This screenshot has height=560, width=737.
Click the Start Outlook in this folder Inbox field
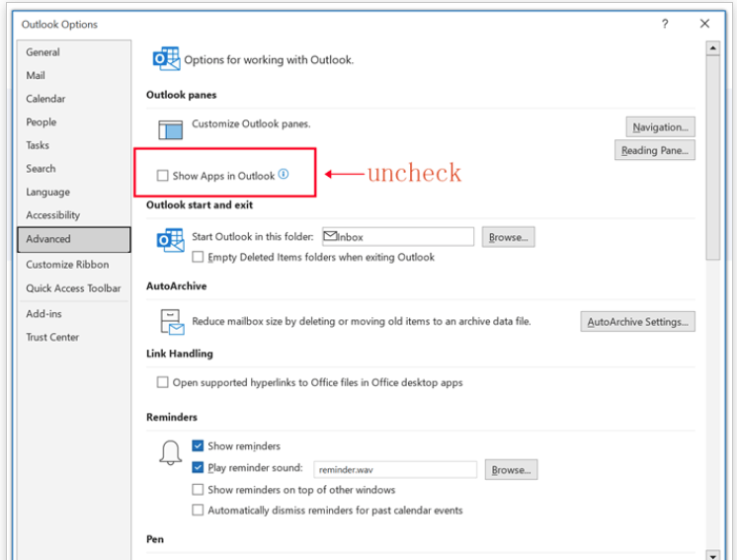(398, 237)
